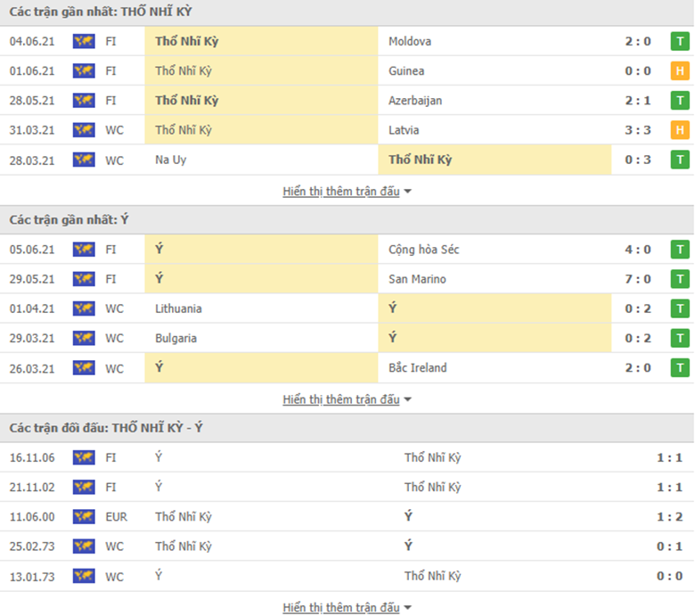Click world flag icon beside Guinea match row

coord(84,71)
